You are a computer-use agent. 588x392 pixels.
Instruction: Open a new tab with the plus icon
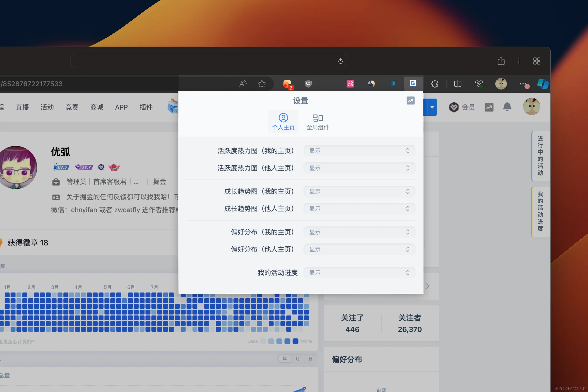519,61
